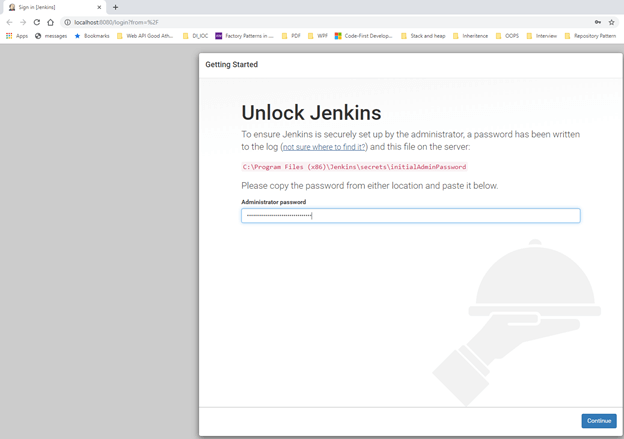Click the Unlock Jenkins heading
The width and height of the screenshot is (624, 439).
click(x=311, y=113)
